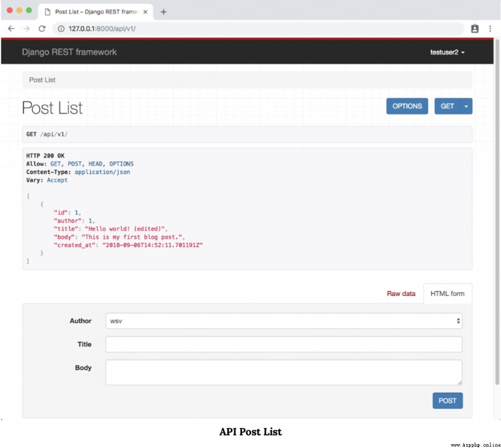Click the address bar URL field
Image resolution: width=501 pixels, height=448 pixels.
point(258,29)
